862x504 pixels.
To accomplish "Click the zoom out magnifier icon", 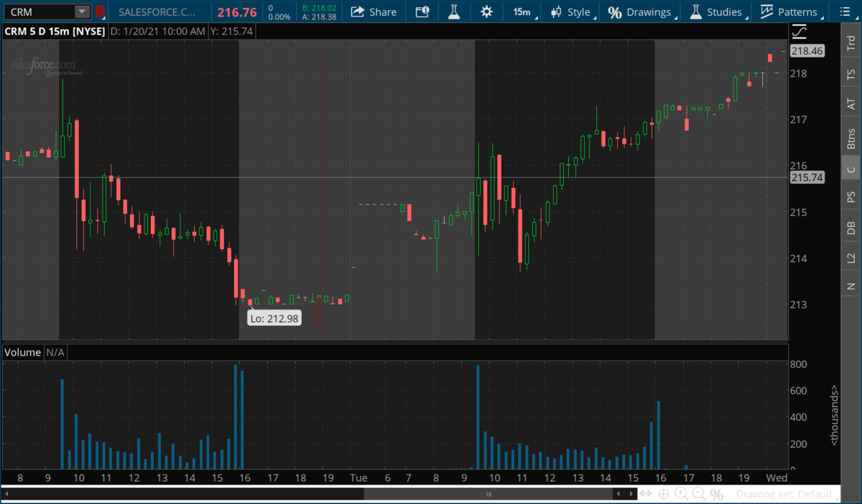I will coord(698,494).
